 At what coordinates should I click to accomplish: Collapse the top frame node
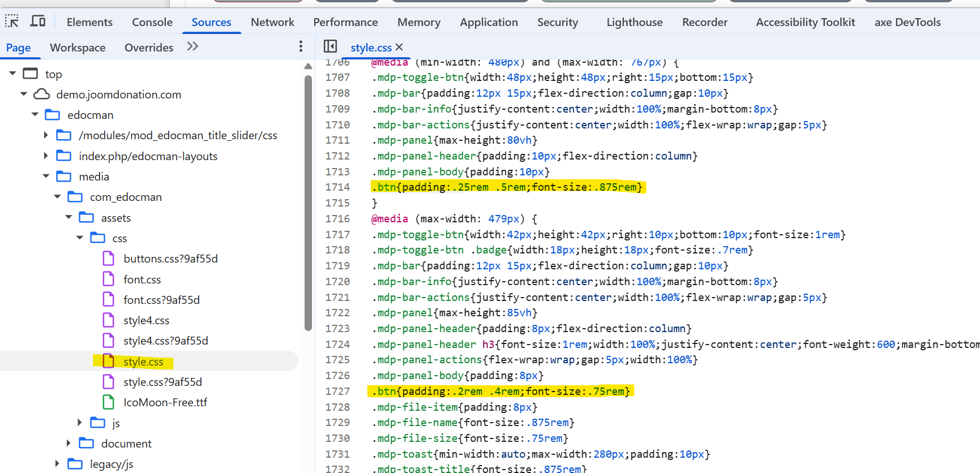click(x=12, y=74)
